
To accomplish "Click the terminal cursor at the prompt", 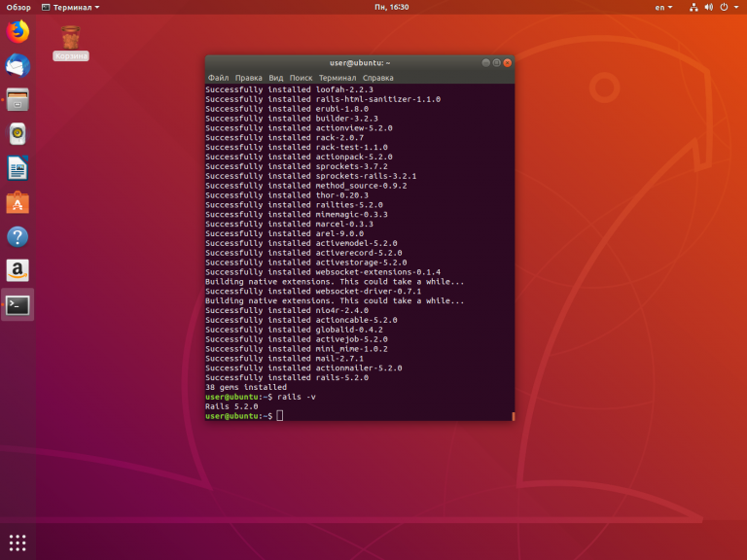I will [x=280, y=416].
